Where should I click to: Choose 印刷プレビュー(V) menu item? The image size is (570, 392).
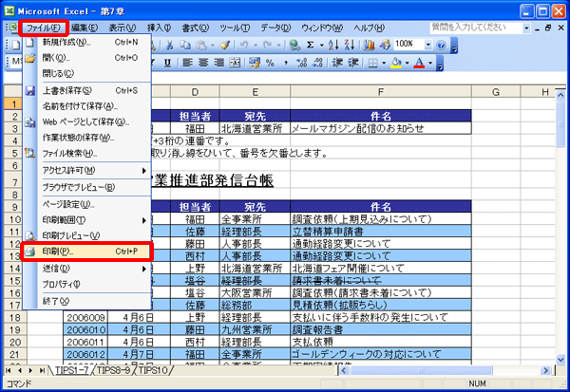(86, 235)
